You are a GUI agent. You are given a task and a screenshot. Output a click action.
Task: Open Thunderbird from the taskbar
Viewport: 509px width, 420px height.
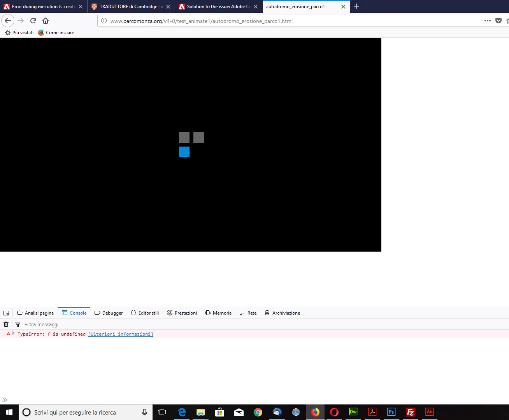(277, 412)
